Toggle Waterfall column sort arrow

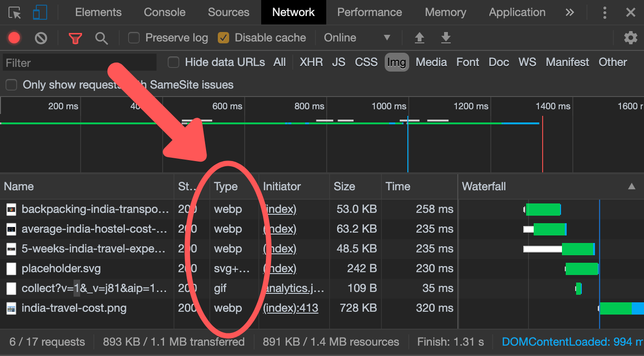pos(632,186)
